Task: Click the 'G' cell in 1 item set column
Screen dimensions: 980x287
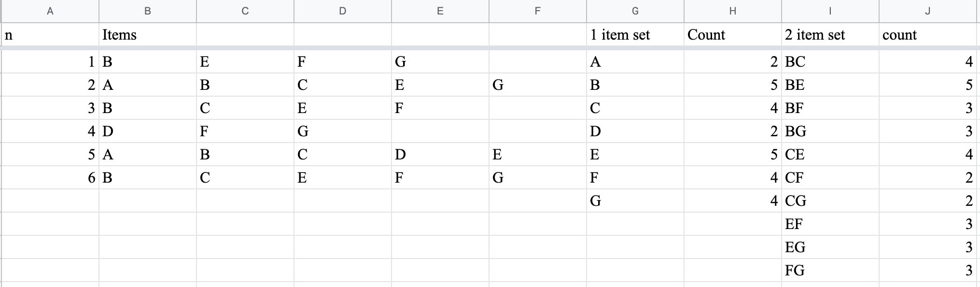Action: point(635,201)
